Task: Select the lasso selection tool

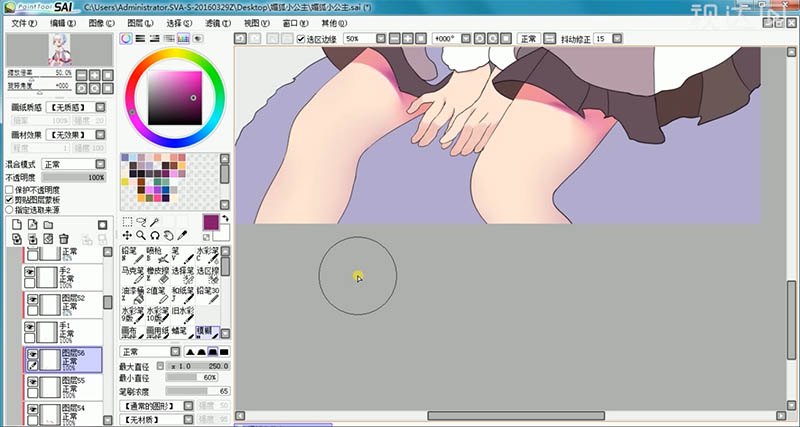Action: click(x=141, y=221)
